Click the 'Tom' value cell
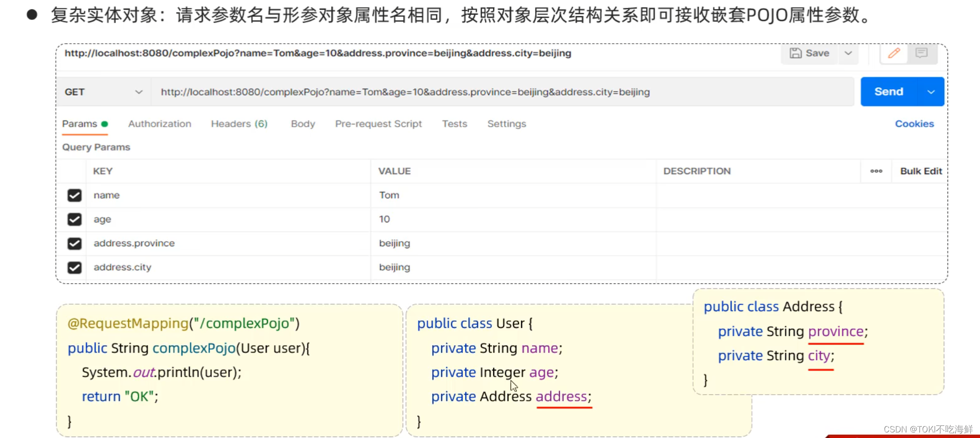This screenshot has width=980, height=438. pyautogui.click(x=514, y=195)
